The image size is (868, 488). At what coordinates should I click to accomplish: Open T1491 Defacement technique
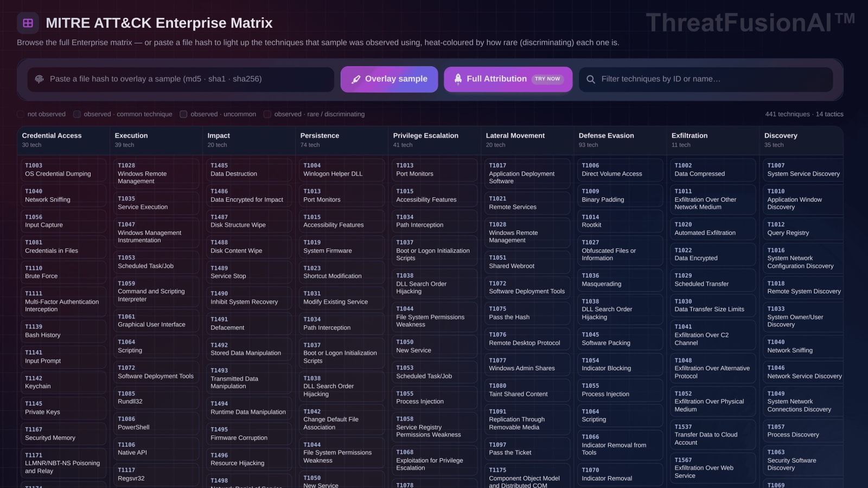(249, 324)
